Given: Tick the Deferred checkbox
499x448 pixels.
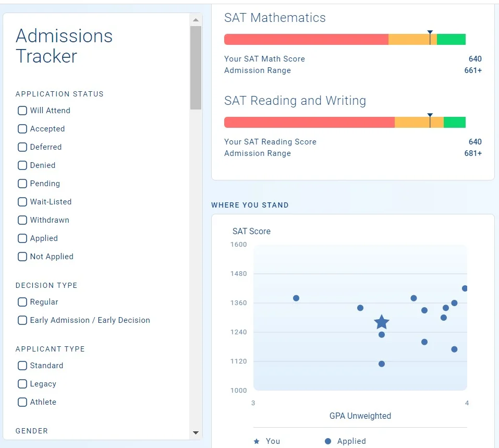Looking at the screenshot, I should 22,147.
